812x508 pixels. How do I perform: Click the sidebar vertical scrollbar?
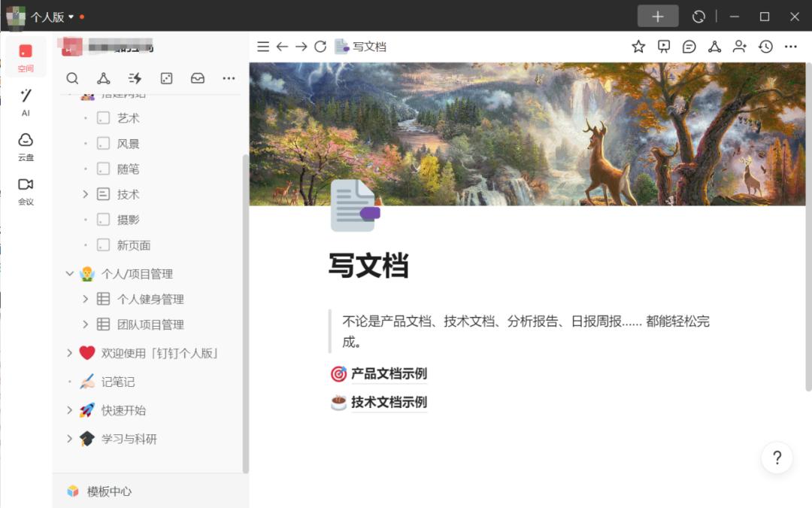coord(245,313)
